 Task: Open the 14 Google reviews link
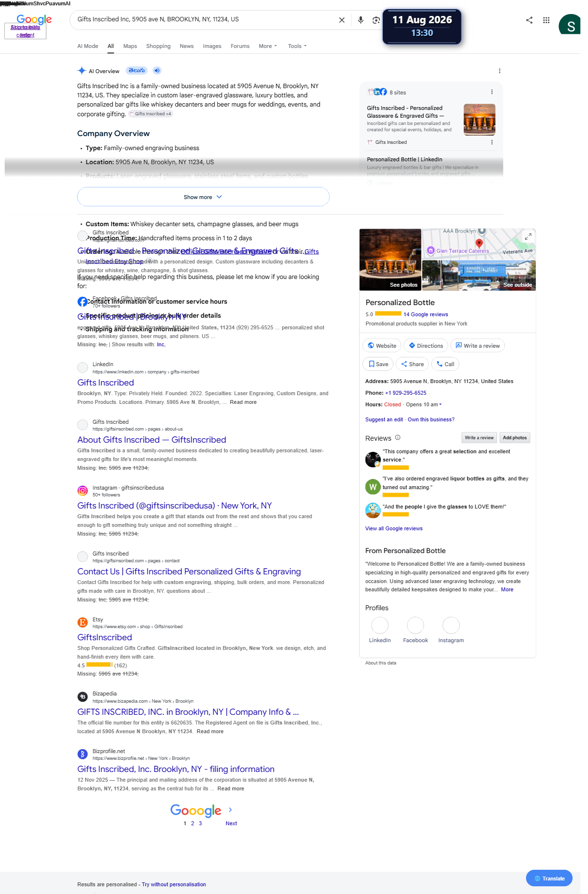click(426, 314)
